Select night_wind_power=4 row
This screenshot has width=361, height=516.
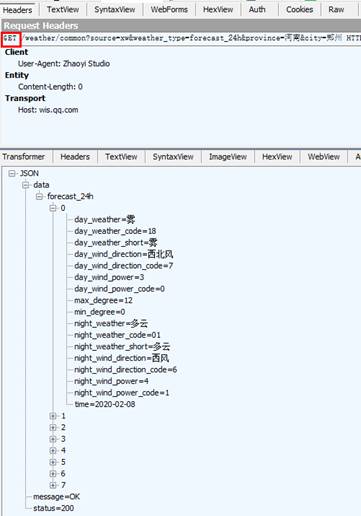pos(111,381)
